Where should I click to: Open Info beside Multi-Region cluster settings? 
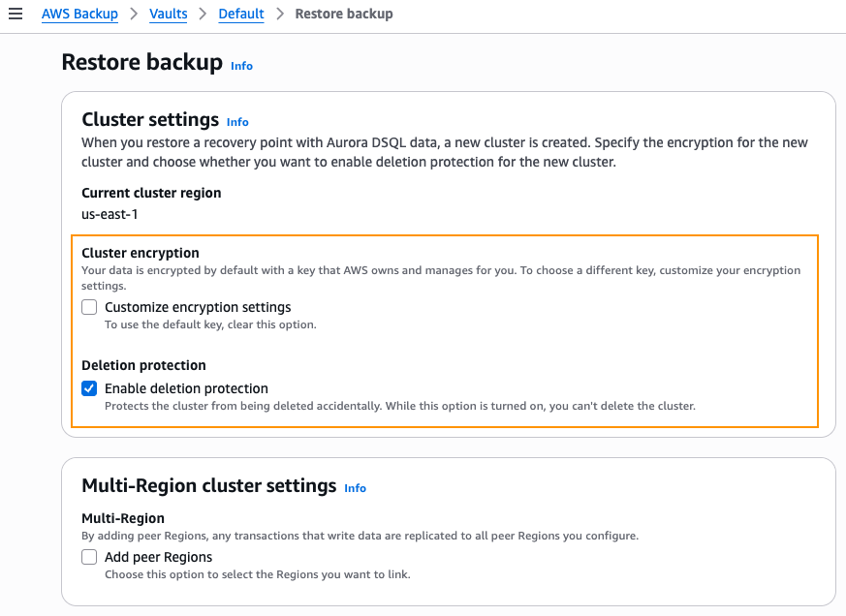point(355,488)
